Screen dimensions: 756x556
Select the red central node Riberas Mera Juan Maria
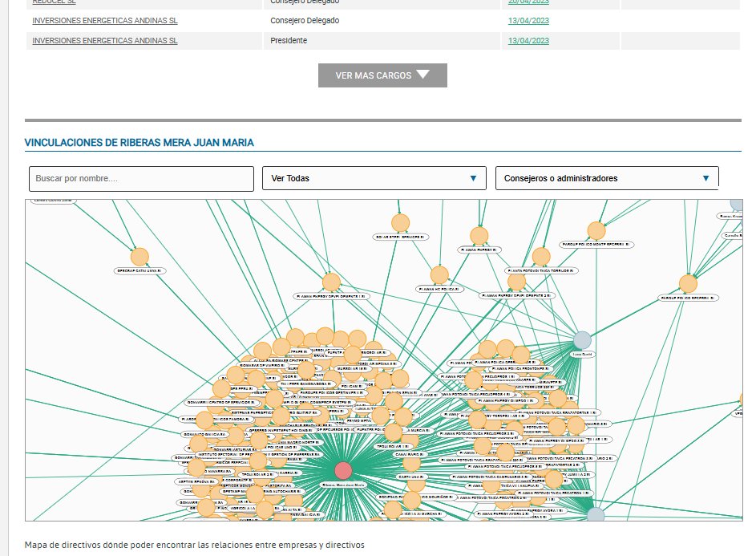tap(343, 470)
